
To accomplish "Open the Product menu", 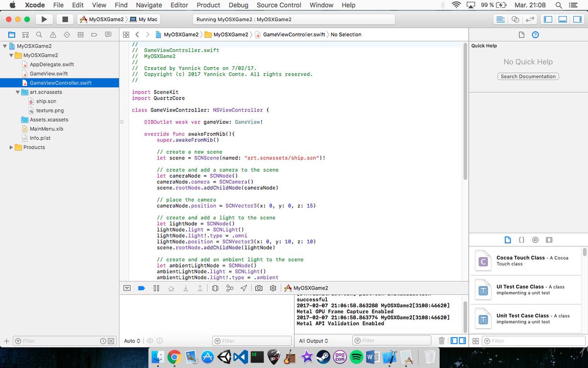I will (x=208, y=5).
